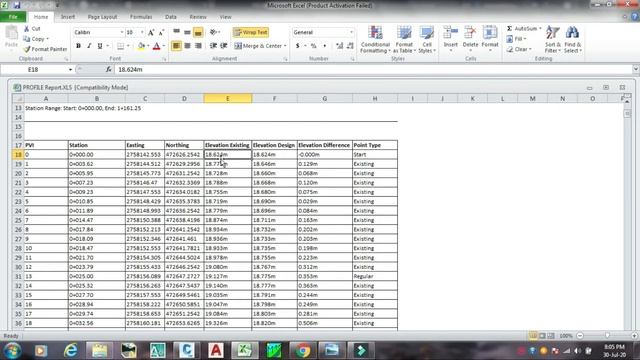Open the Borders dropdown
Viewport: 640px width, 360px height.
128,46
